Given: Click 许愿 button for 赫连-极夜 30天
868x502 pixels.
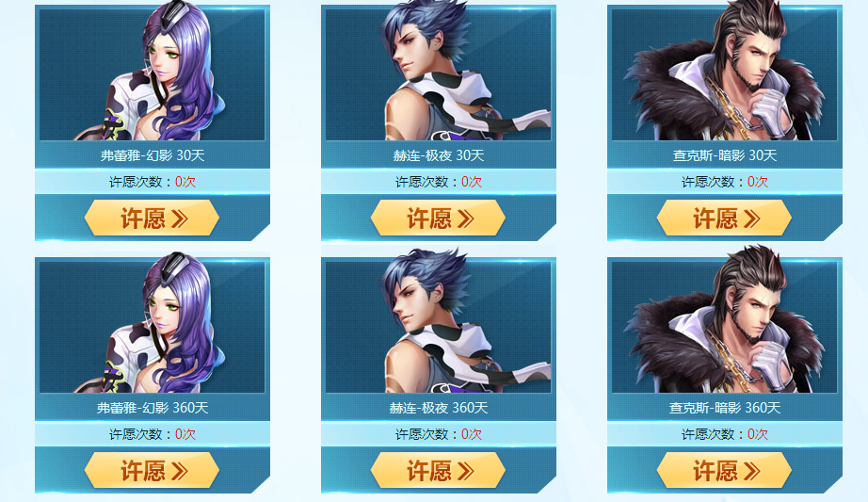Looking at the screenshot, I should click(438, 219).
